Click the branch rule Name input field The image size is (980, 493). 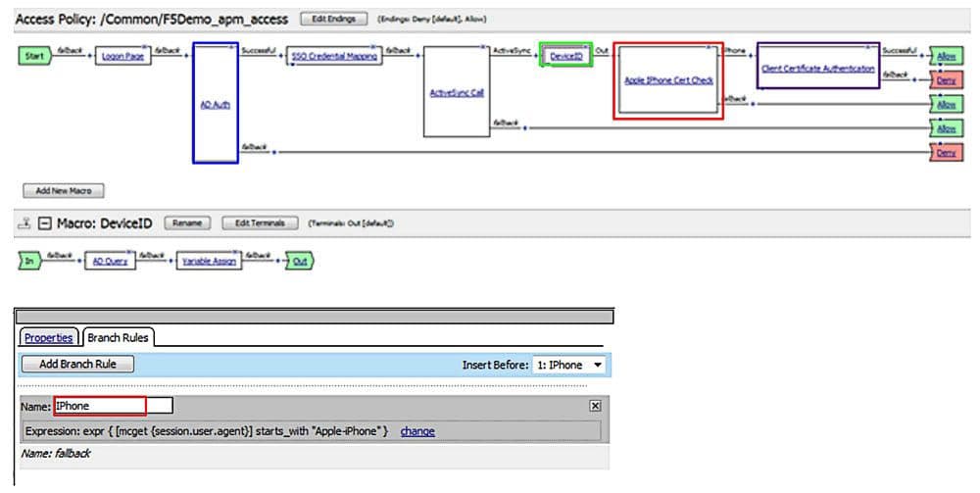[113, 406]
